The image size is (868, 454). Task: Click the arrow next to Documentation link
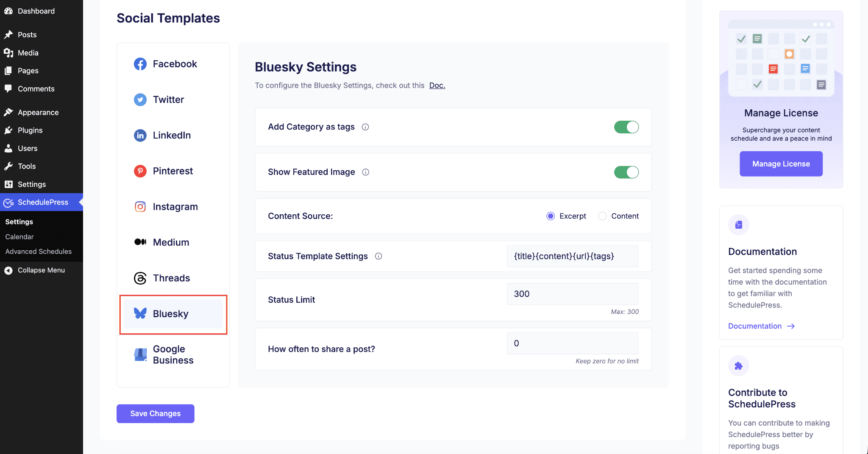click(x=791, y=326)
